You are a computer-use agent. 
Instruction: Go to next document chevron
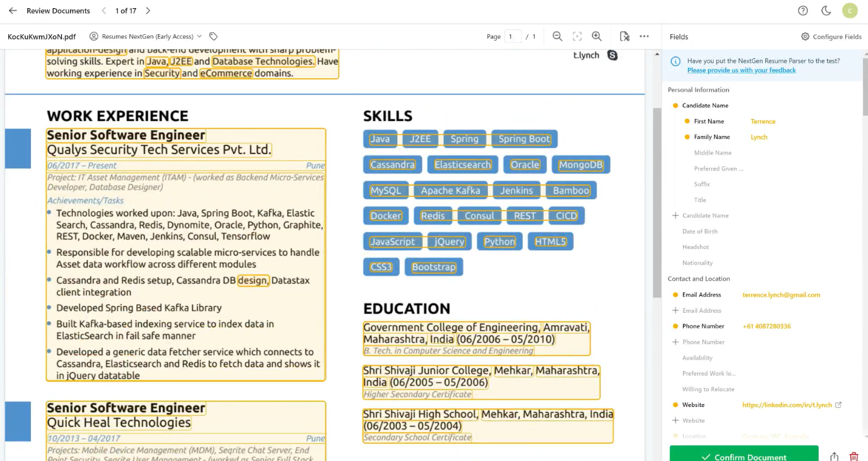point(148,10)
